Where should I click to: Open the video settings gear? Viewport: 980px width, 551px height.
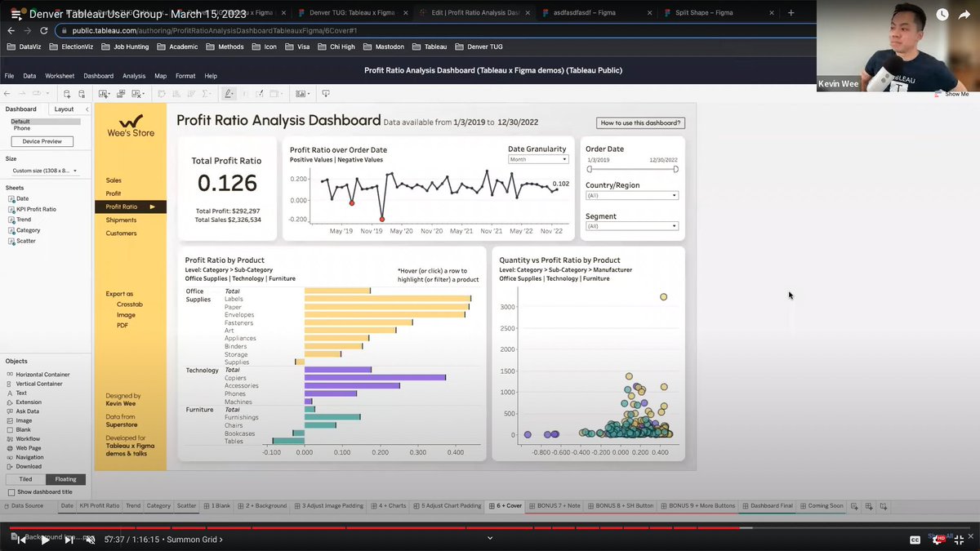939,540
